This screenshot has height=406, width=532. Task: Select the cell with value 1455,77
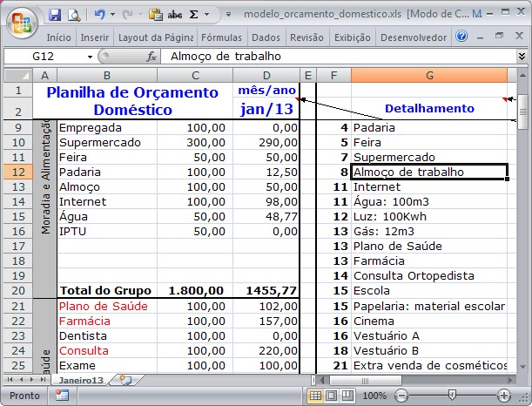point(266,291)
